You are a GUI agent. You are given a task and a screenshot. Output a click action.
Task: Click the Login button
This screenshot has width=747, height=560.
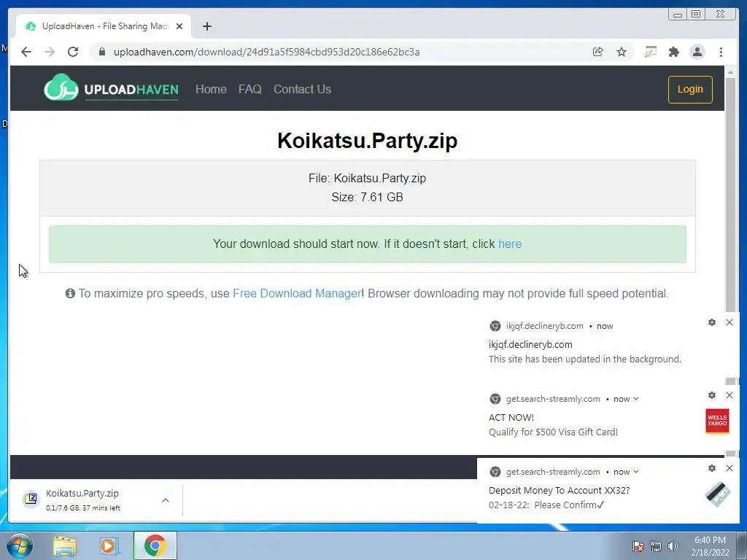[690, 89]
